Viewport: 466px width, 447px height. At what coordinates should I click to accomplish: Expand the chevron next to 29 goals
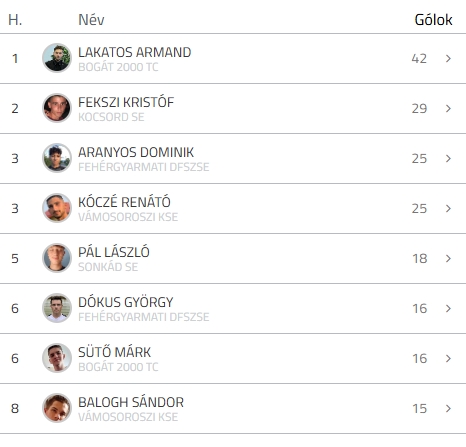click(x=448, y=109)
